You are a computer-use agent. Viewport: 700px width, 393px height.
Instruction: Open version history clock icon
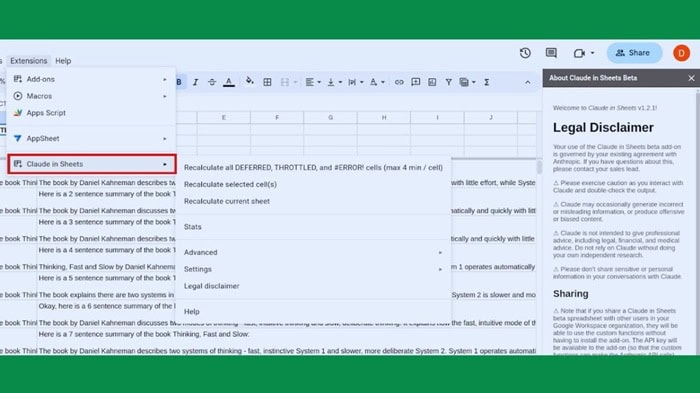525,53
